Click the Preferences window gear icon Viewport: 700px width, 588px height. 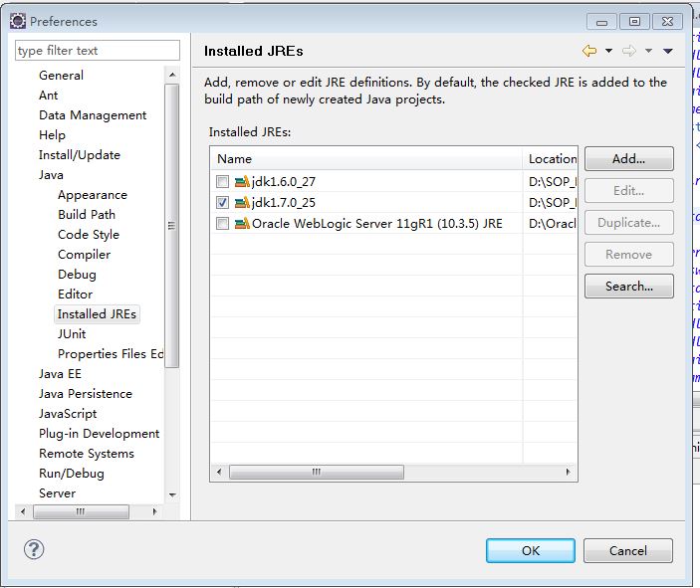coord(18,21)
